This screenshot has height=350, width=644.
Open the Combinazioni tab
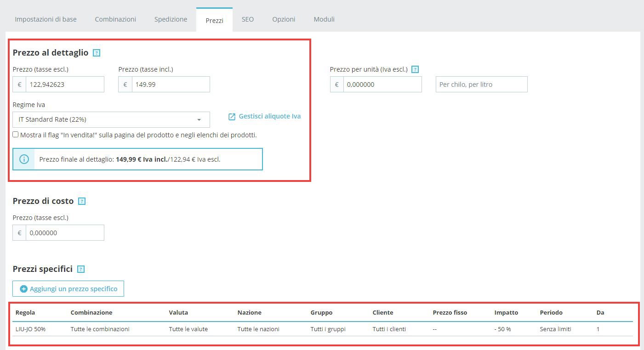115,19
